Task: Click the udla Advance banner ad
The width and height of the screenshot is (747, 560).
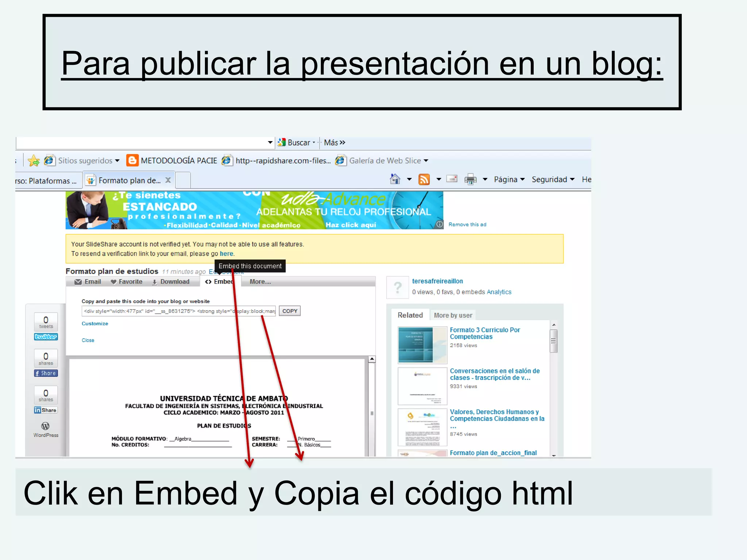Action: pyautogui.click(x=255, y=210)
